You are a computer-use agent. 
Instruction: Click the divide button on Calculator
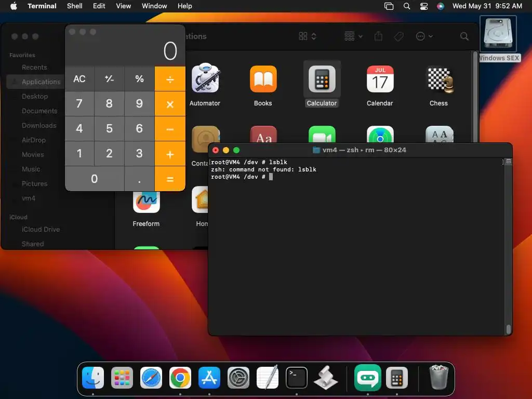click(x=170, y=79)
